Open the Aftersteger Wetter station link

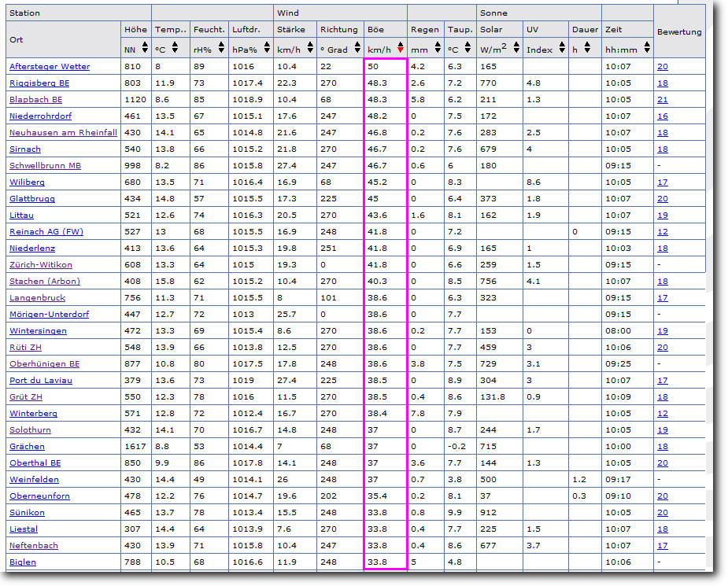click(x=50, y=67)
